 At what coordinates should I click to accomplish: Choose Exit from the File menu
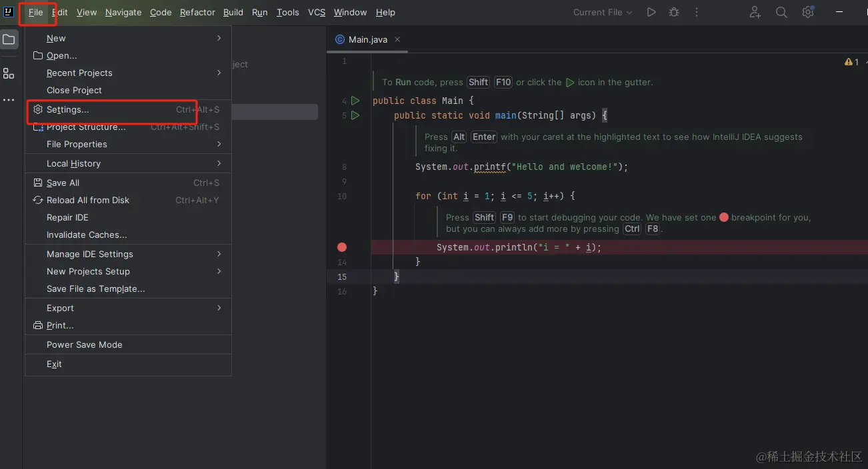[x=128, y=364]
